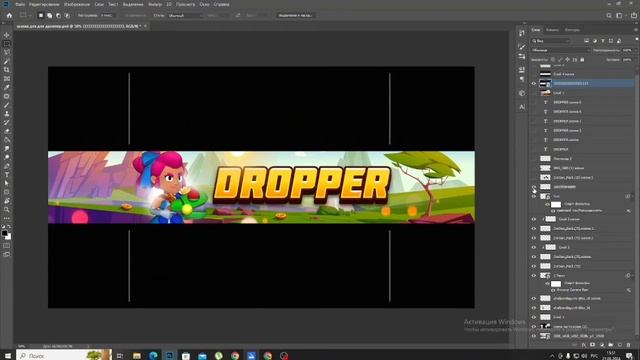Open the Фильтр menu

pyautogui.click(x=155, y=4)
